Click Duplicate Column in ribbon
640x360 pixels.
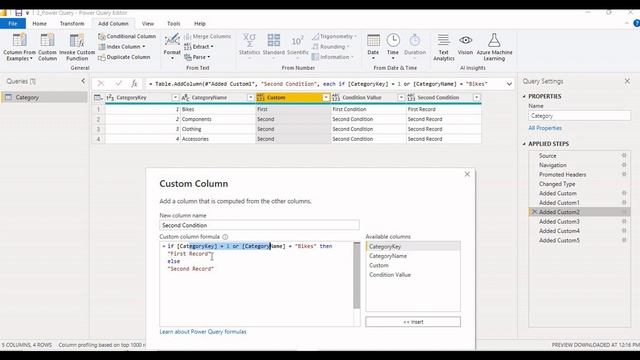tap(124, 57)
